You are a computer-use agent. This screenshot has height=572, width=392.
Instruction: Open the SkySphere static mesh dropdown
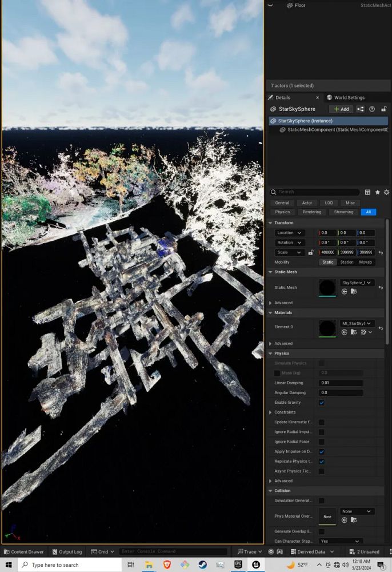click(357, 283)
